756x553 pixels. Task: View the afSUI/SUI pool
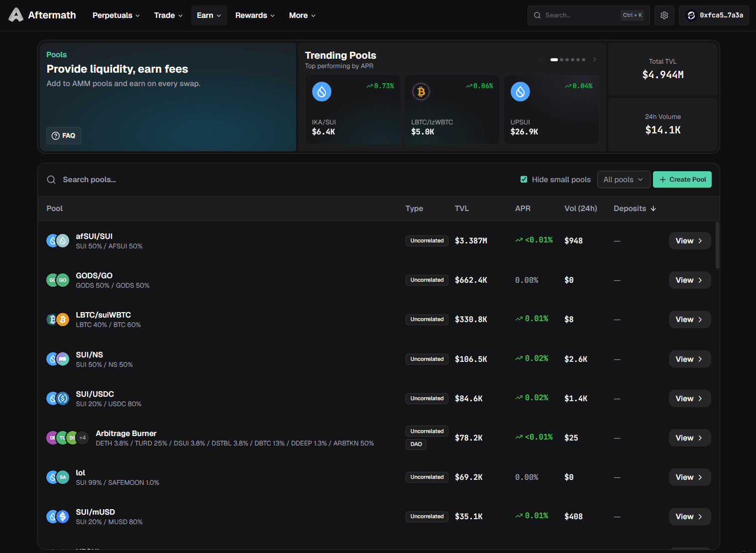689,241
